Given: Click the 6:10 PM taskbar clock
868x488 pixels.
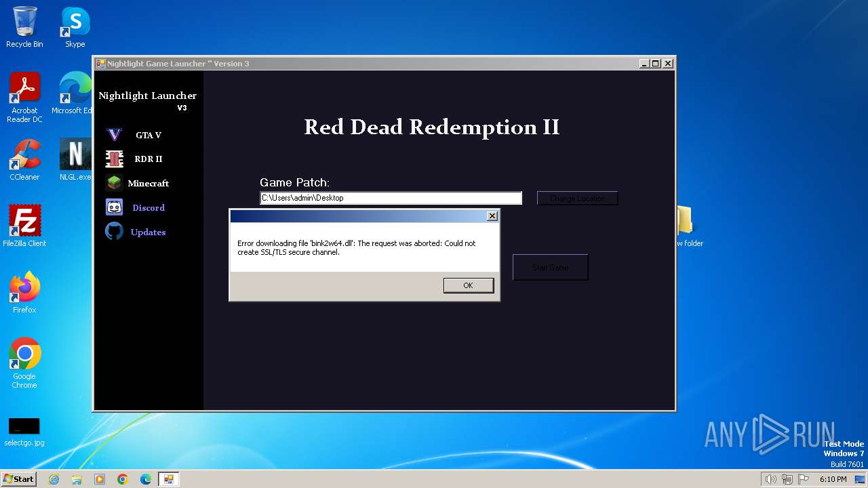Looking at the screenshot, I should pos(833,479).
